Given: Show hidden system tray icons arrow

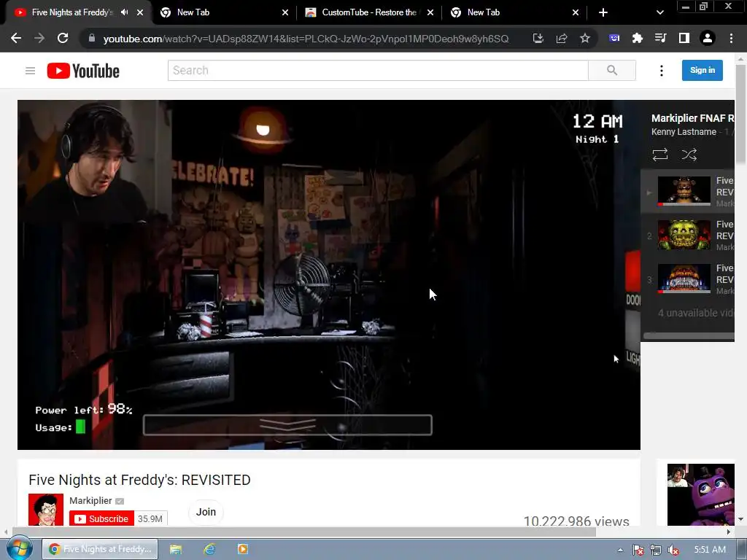Looking at the screenshot, I should tap(620, 550).
